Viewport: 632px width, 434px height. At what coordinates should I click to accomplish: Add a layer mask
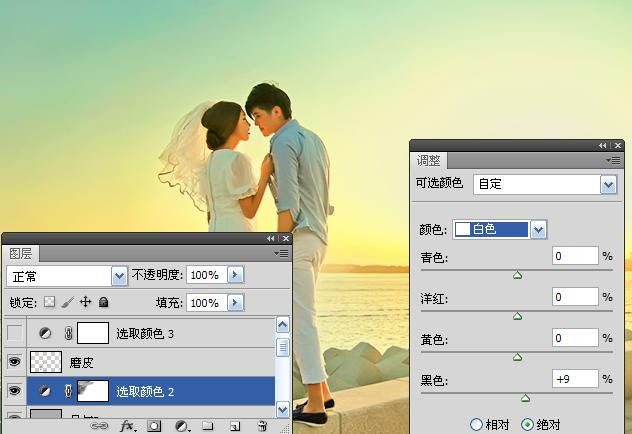[x=155, y=426]
